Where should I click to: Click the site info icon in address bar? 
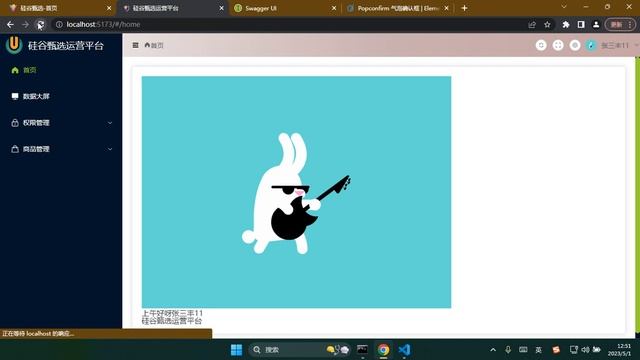tap(59, 24)
